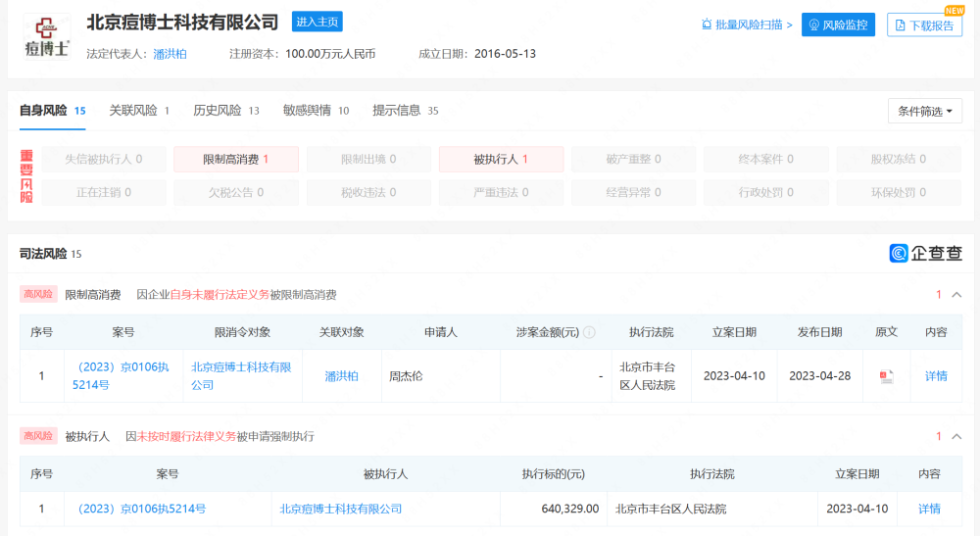The image size is (980, 536).
Task: Open 北京痘博士科技有限公司 link in 限消令对象 column
Action: [x=241, y=376]
